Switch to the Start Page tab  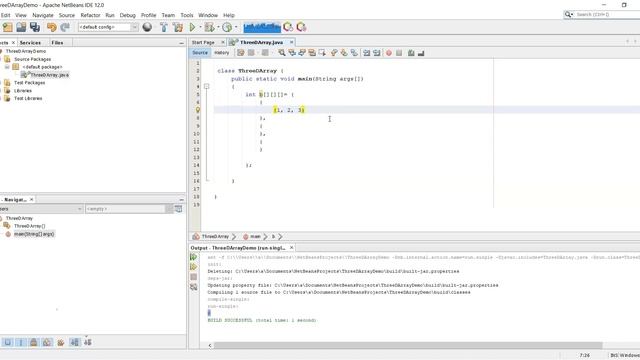203,42
